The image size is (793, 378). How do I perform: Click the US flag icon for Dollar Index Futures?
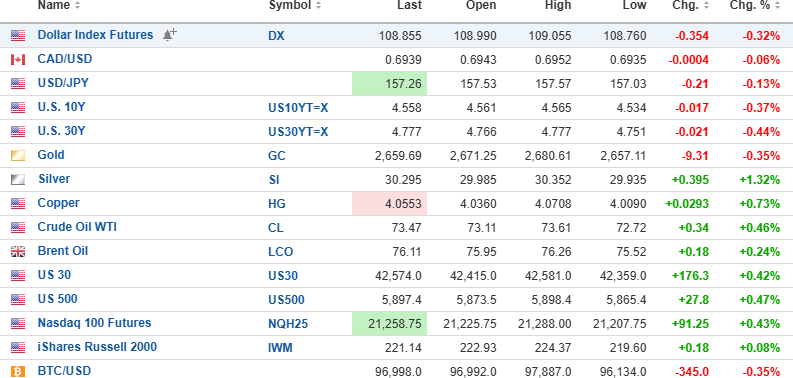tap(18, 35)
